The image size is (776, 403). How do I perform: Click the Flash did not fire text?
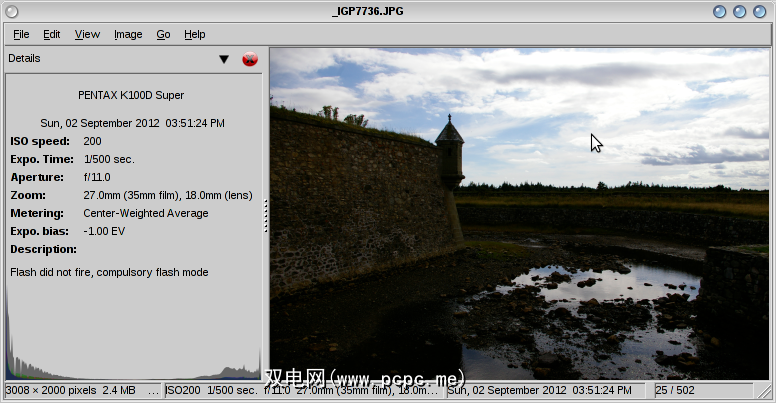point(109,272)
